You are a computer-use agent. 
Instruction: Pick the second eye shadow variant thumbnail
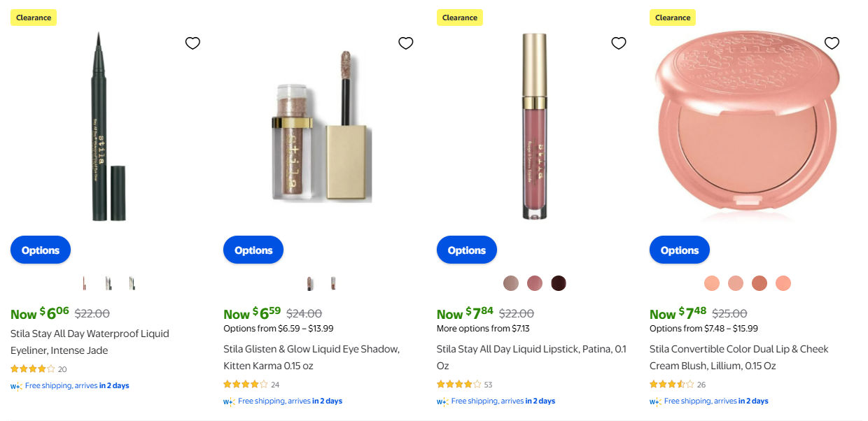(333, 283)
